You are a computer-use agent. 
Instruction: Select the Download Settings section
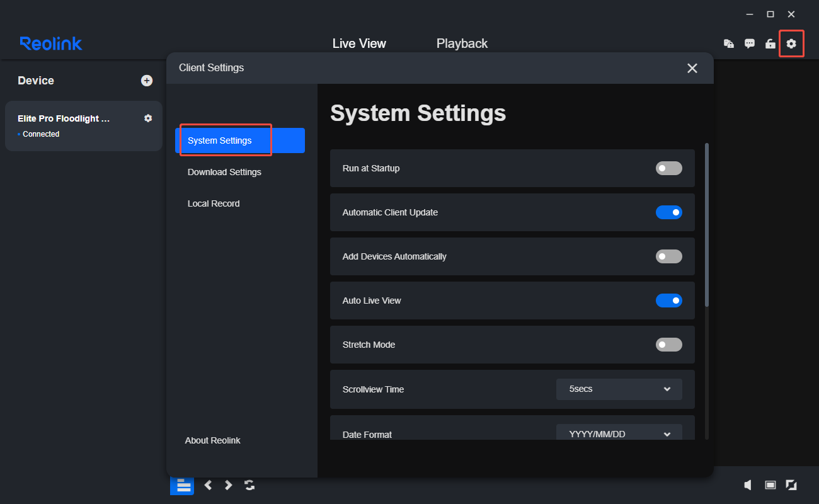point(224,172)
